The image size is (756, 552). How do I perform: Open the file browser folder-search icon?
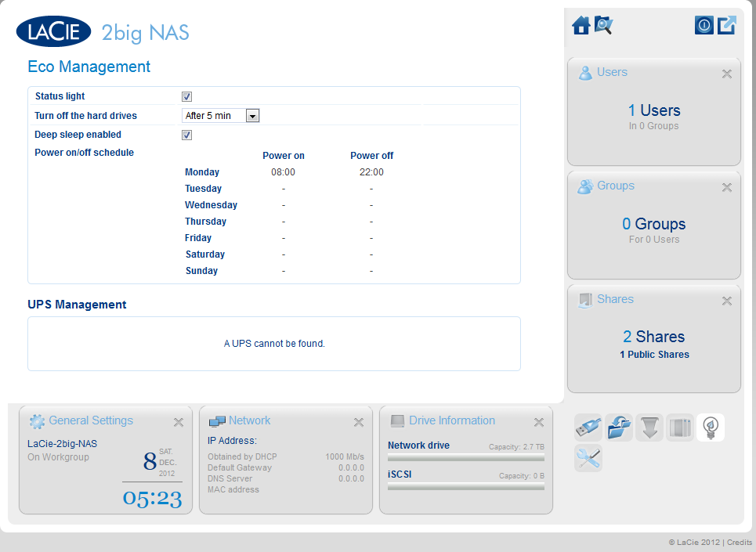point(603,25)
